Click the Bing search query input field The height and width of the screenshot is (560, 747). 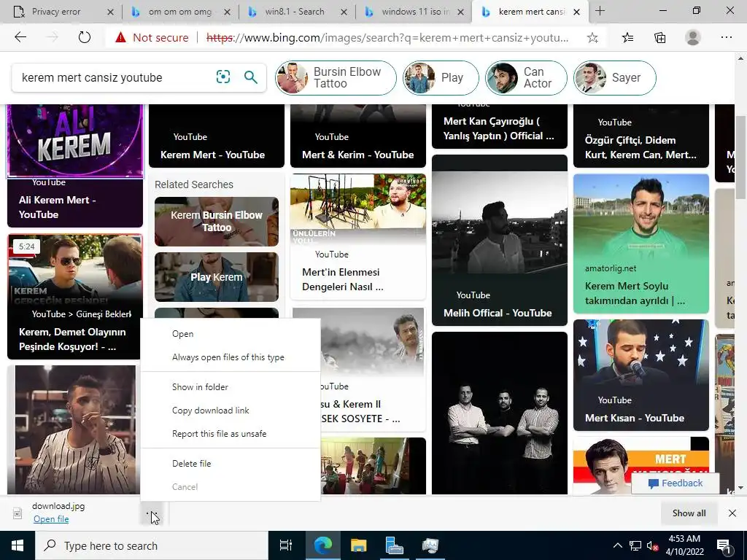coord(115,77)
